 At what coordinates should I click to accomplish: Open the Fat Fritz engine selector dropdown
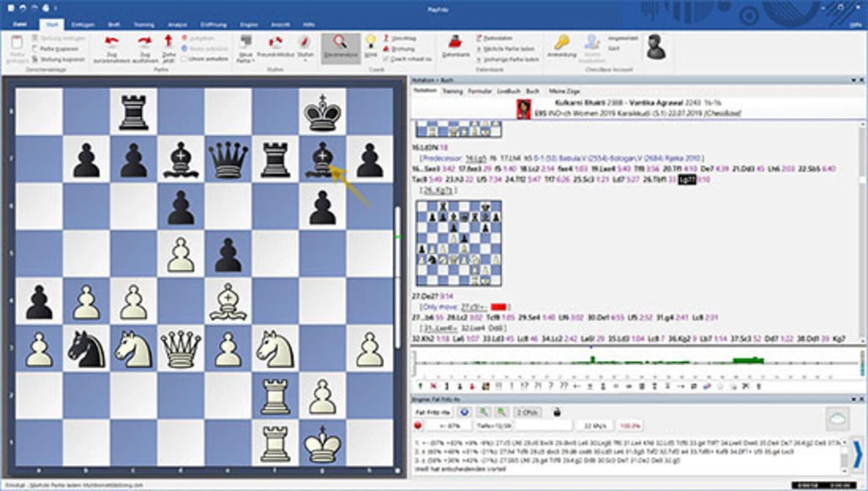click(433, 412)
